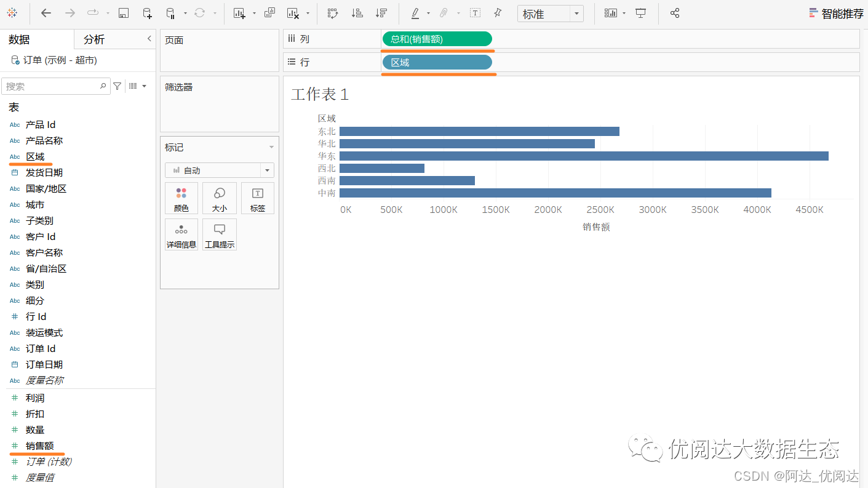Viewport: 868px width, 488px height.
Task: Click the group members paperclip icon
Action: coord(444,13)
